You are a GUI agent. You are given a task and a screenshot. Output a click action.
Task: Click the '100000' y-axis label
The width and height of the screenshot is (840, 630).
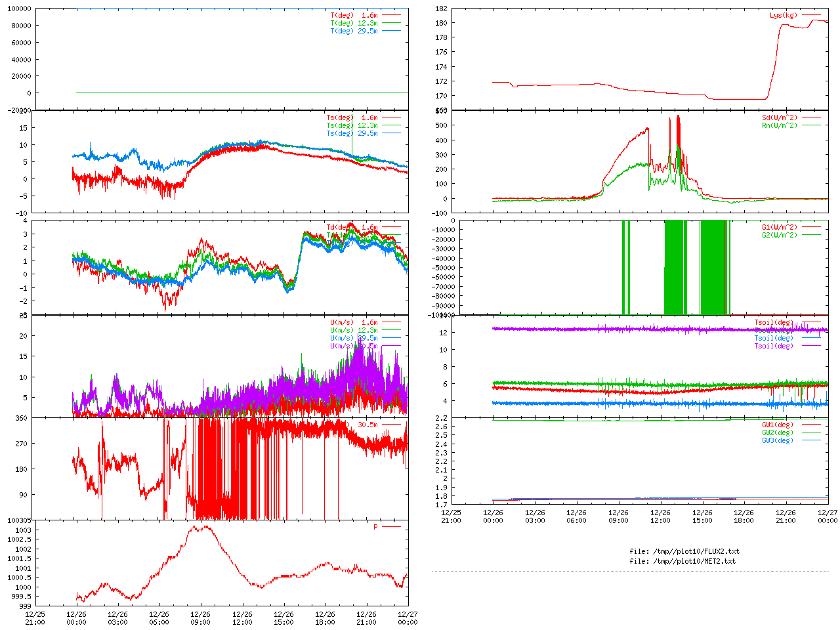(x=19, y=9)
